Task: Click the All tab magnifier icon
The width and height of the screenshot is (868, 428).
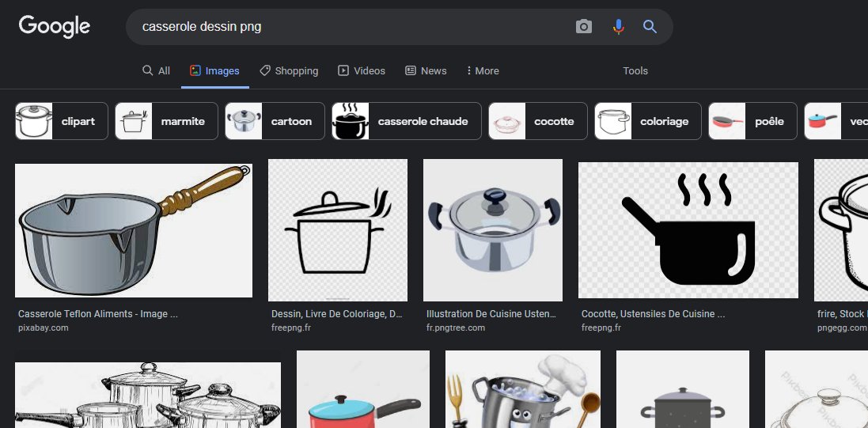Action: pos(147,70)
